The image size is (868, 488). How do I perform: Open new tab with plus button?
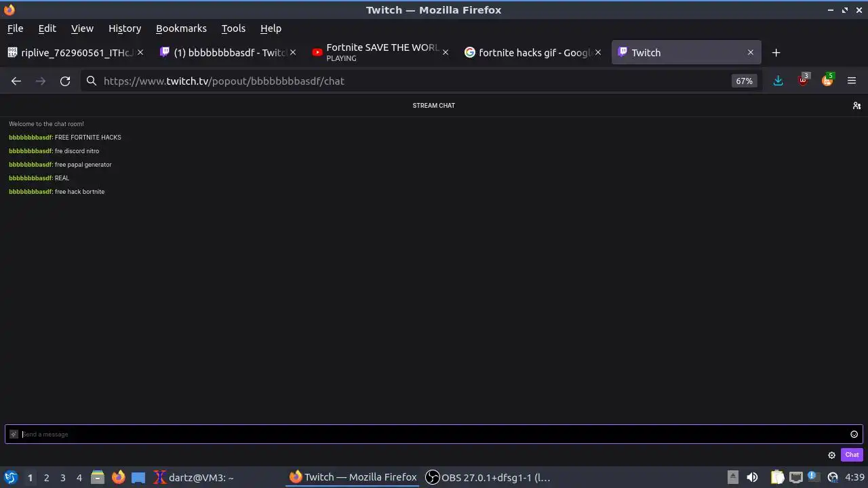pyautogui.click(x=776, y=52)
